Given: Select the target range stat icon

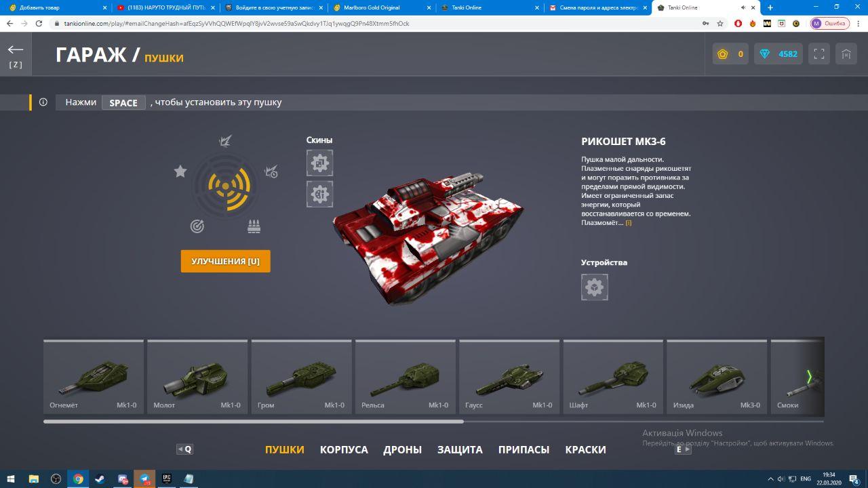Looking at the screenshot, I should coord(197,226).
